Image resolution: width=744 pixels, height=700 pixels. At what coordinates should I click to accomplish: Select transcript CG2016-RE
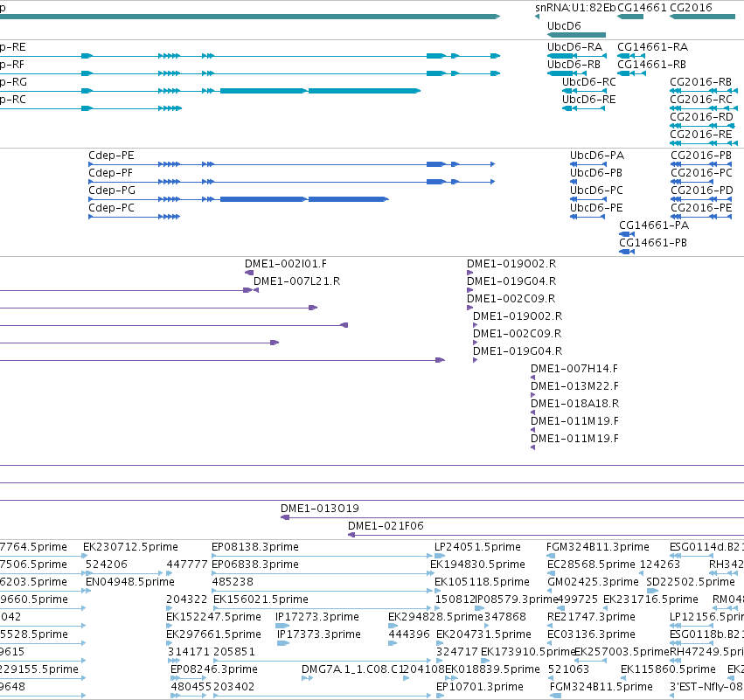pyautogui.click(x=704, y=143)
